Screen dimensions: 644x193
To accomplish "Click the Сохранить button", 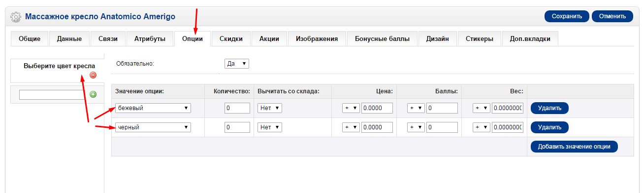I will click(567, 16).
